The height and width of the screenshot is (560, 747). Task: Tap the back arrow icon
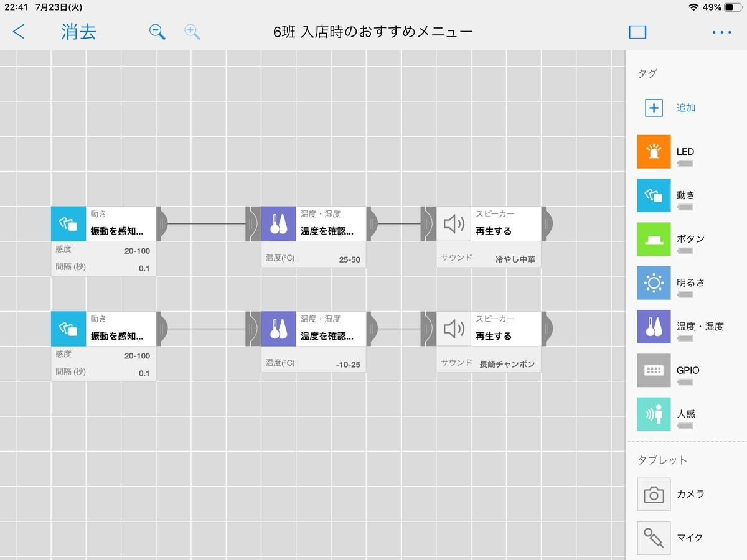[x=19, y=32]
